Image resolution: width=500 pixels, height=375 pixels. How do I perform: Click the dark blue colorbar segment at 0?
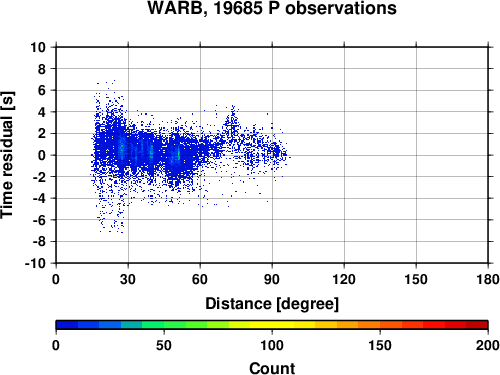click(x=67, y=324)
